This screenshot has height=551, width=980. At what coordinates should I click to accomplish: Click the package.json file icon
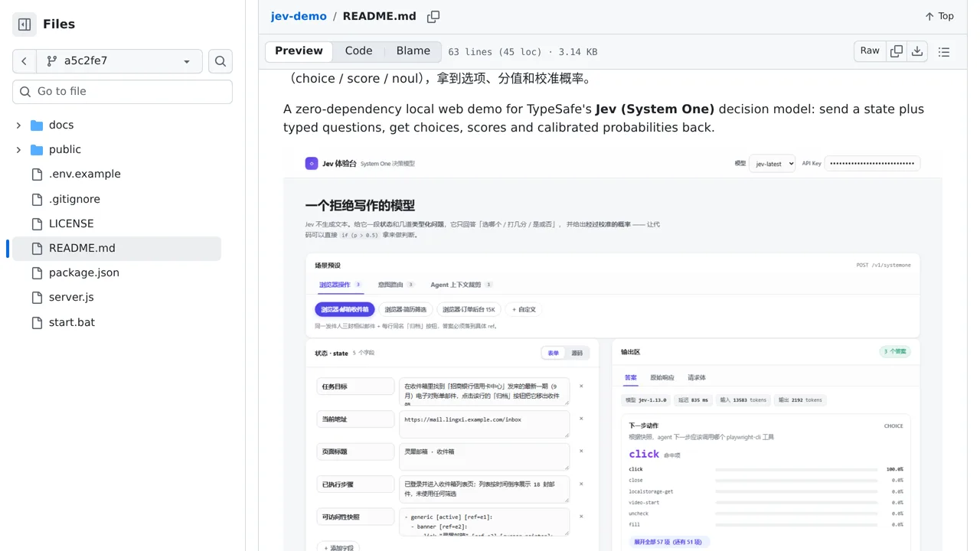click(37, 272)
